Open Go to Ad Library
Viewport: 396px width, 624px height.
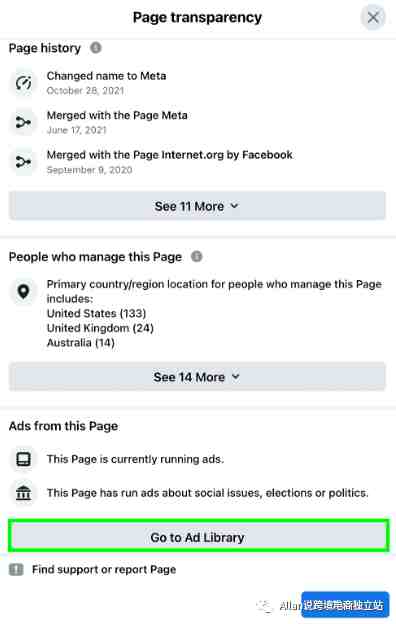click(198, 536)
